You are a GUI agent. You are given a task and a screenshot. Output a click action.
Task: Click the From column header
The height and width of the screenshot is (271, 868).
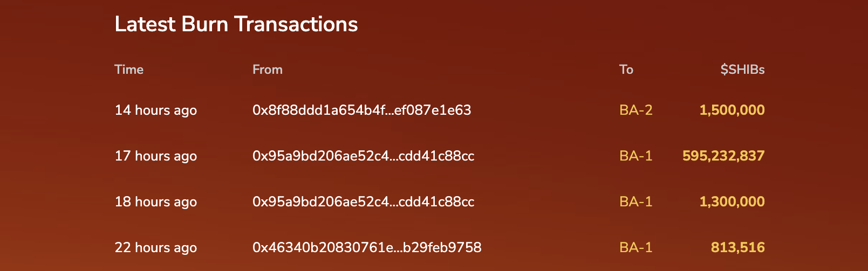[x=268, y=70]
